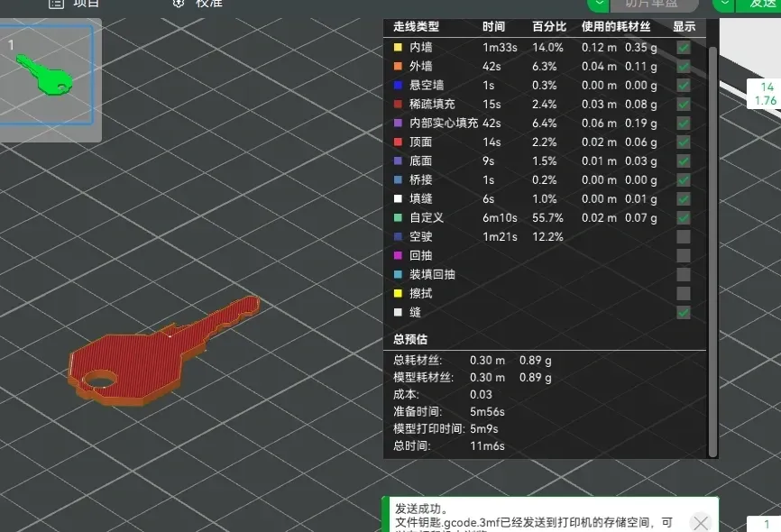Viewport: 781px width, 532px height.
Task: Click the 模型打印时间 5m9s value
Action: 483,428
